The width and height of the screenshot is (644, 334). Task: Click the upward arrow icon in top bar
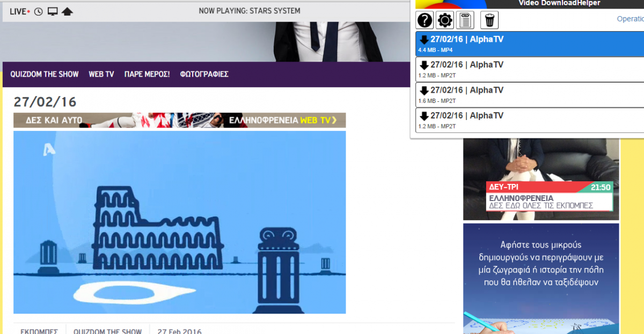67,11
